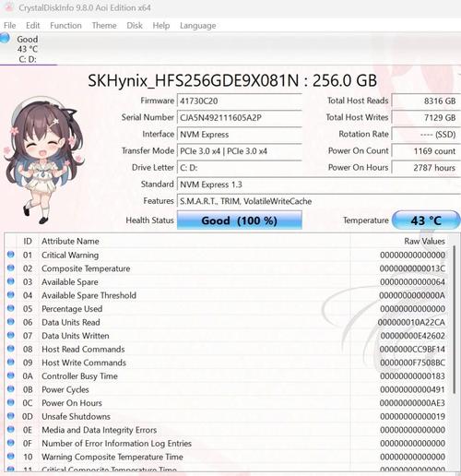
Task: Open the Language menu
Action: coord(198,26)
